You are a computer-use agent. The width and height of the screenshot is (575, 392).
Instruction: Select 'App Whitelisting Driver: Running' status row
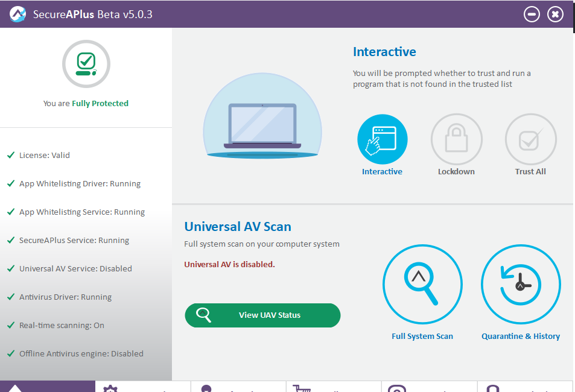74,183
